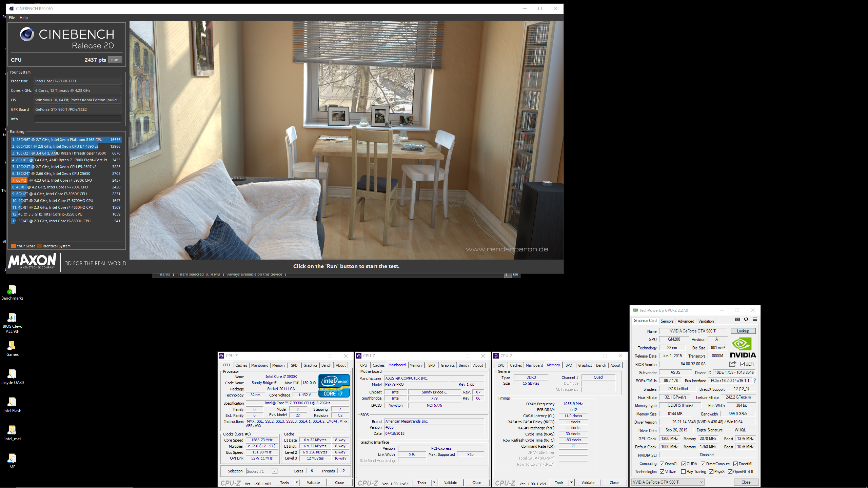Click the Cinebench sphere logo in the left panel
868x488 pixels.
click(27, 34)
